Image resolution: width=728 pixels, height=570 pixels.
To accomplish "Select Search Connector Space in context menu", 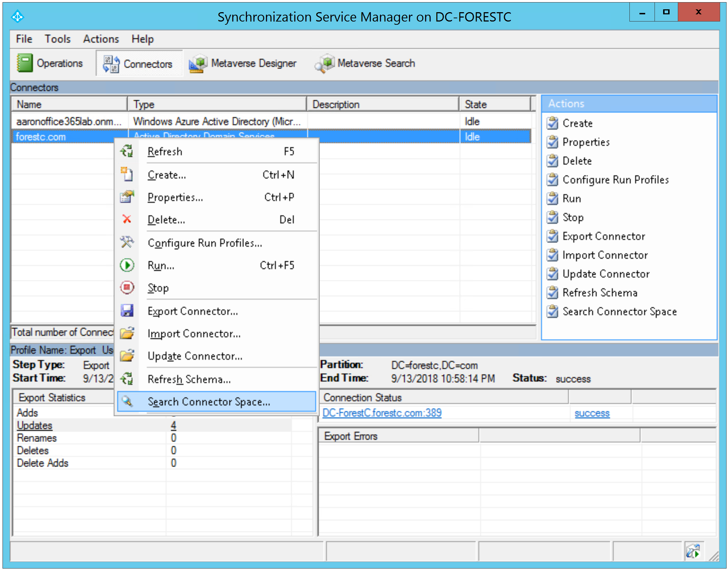I will coord(209,402).
